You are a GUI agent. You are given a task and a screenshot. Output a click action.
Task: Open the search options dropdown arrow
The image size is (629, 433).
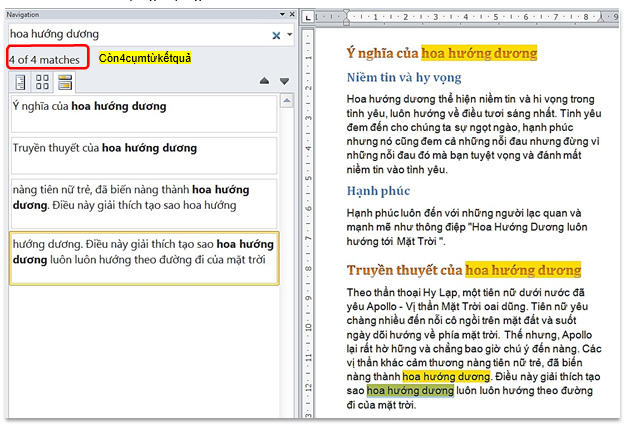(x=289, y=35)
